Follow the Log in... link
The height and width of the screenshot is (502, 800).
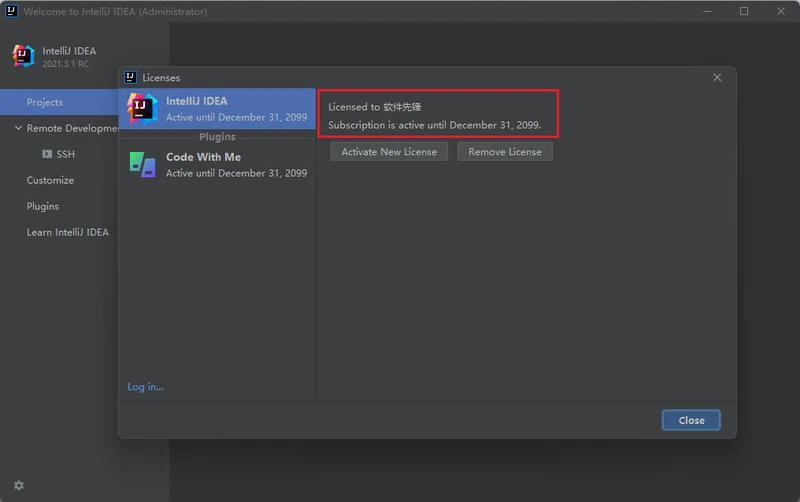[145, 387]
